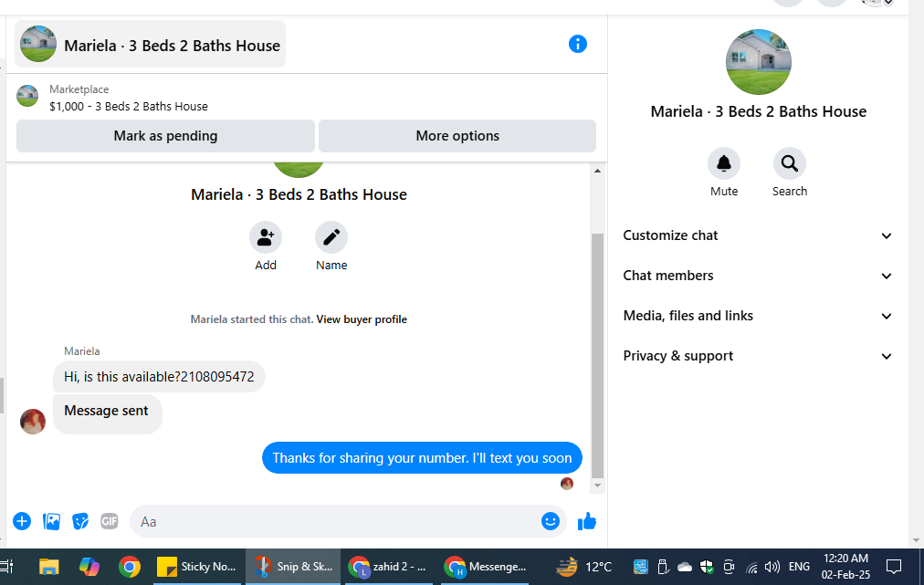Image resolution: width=924 pixels, height=585 pixels.
Task: Click the Marketplace listing $1,000 - 3 Beds 2 Baths House
Action: pos(129,107)
